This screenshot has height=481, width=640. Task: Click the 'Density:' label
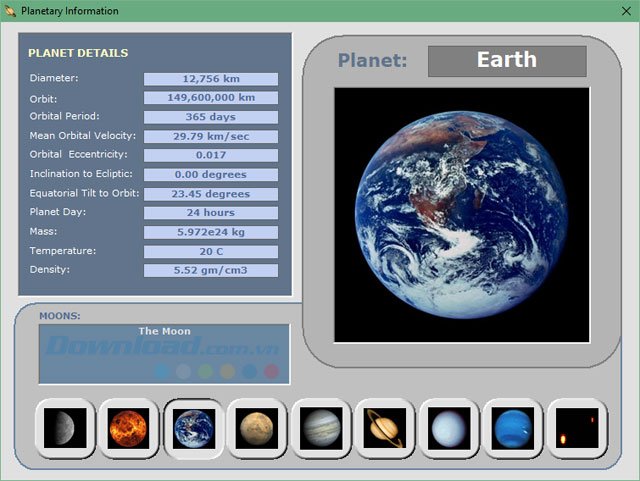coord(50,270)
